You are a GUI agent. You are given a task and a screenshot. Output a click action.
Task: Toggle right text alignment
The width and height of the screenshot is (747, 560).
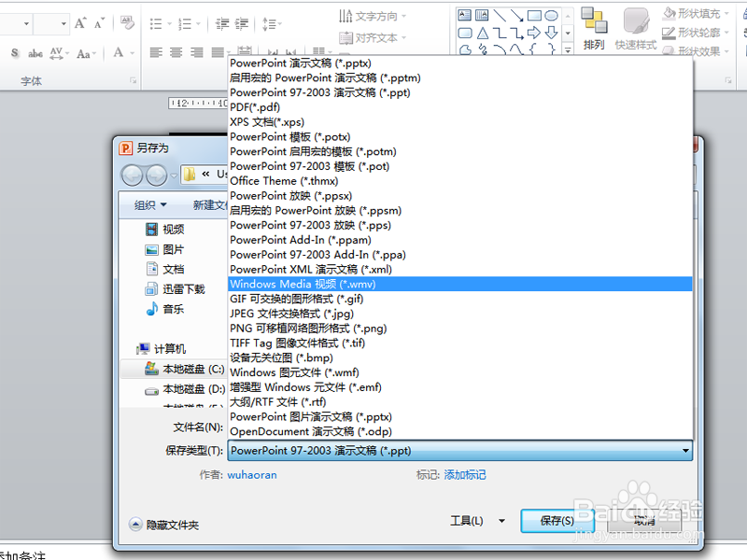(x=196, y=52)
